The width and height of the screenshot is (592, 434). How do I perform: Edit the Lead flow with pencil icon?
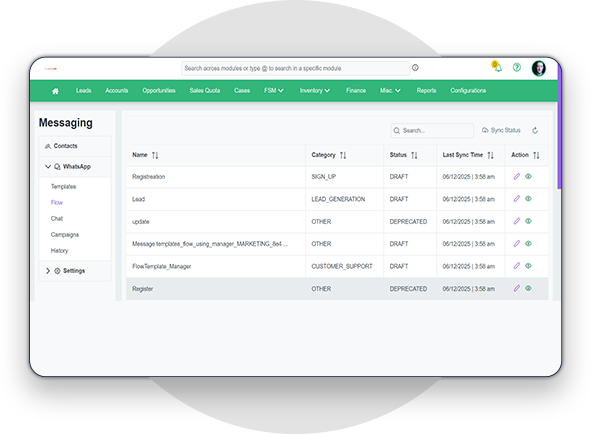(516, 199)
